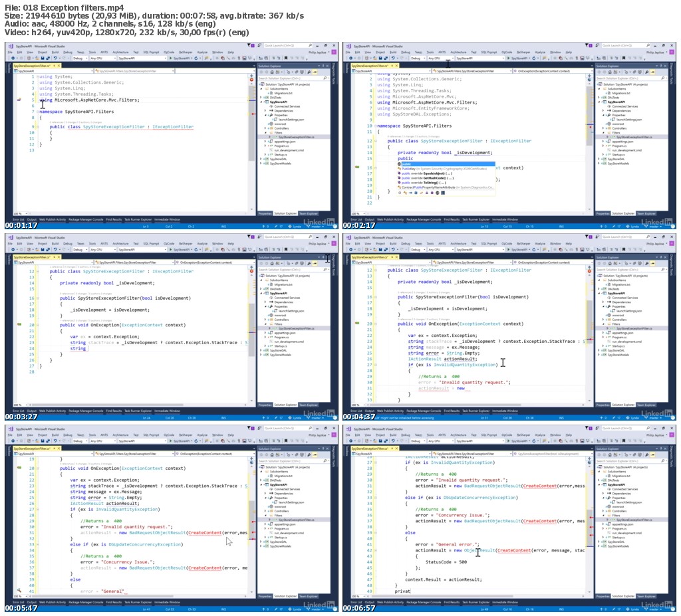
Task: Click the New Project icon in the 00:03:27 toolbar
Action: [x=29, y=250]
